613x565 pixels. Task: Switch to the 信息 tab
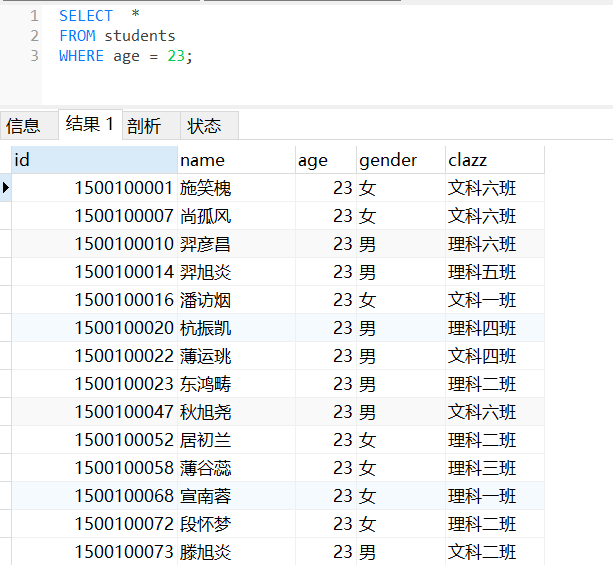tap(29, 126)
